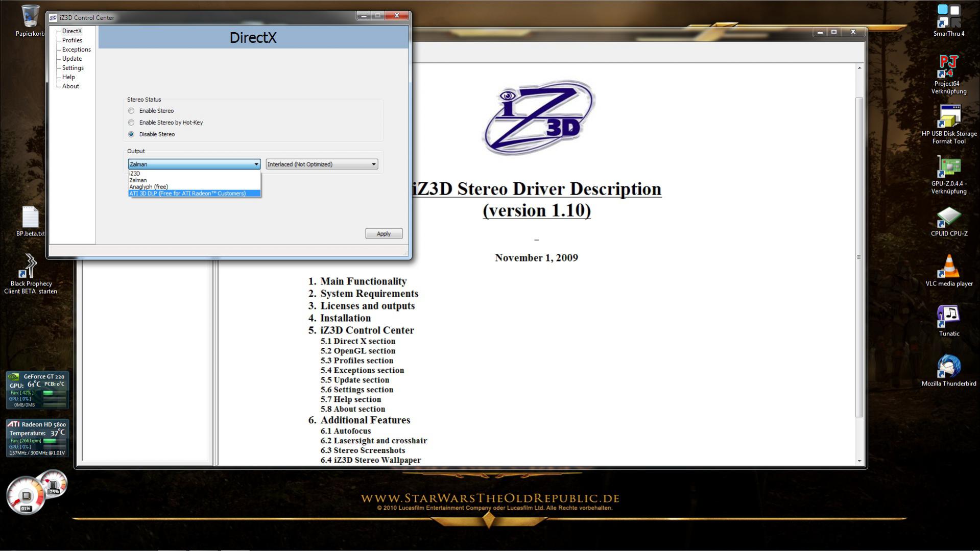Image resolution: width=980 pixels, height=551 pixels.
Task: Click "Licenses and outputs" contents entry
Action: tap(367, 306)
